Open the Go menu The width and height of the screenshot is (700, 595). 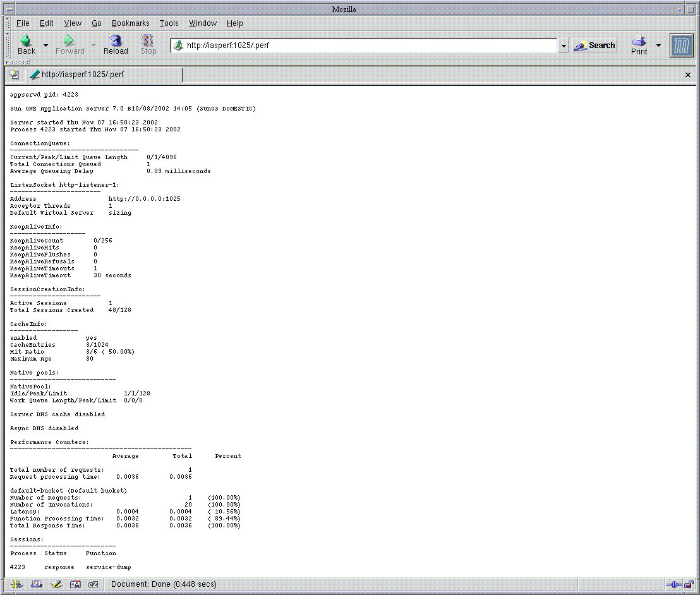pos(97,23)
